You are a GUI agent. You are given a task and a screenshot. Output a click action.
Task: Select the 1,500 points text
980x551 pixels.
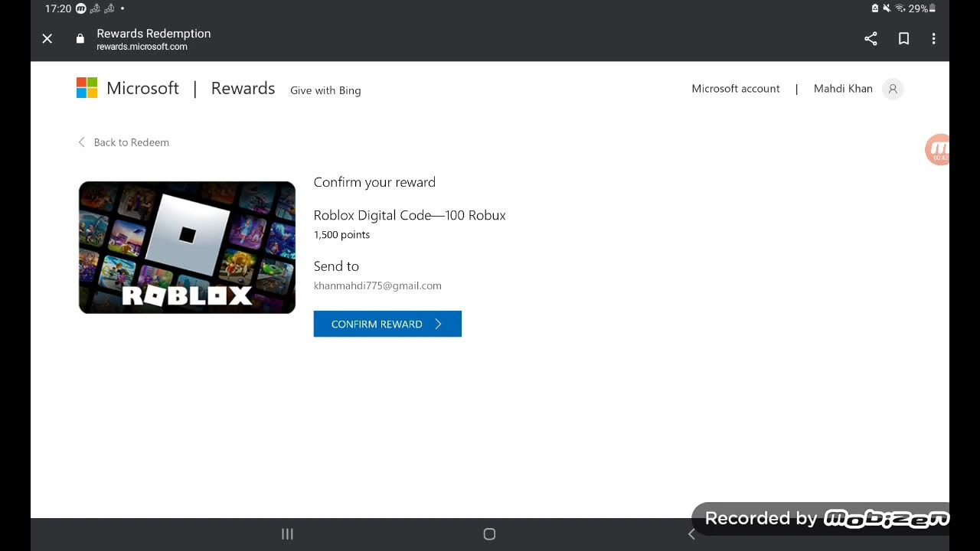[x=341, y=235]
